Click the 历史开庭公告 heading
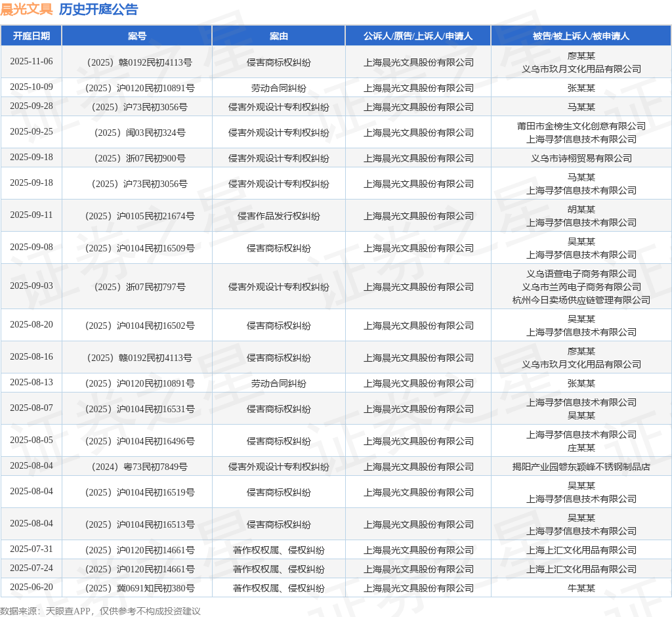This screenshot has height=617, width=672. coord(98,9)
